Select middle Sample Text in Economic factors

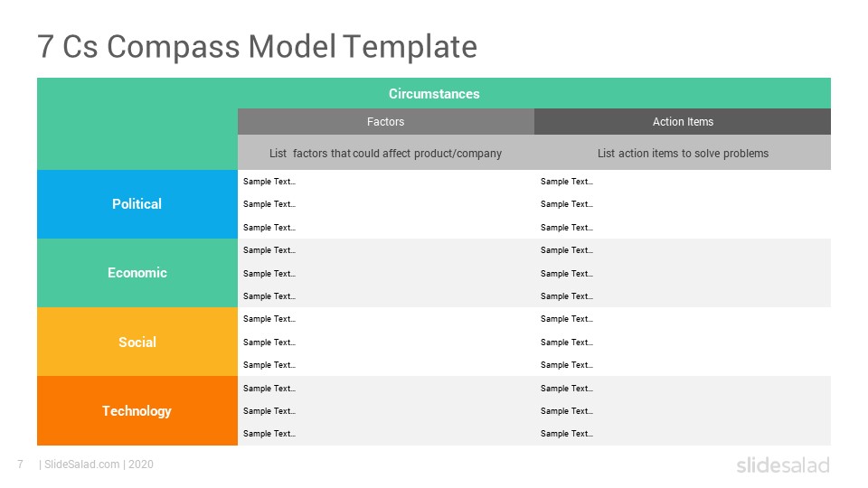click(269, 273)
